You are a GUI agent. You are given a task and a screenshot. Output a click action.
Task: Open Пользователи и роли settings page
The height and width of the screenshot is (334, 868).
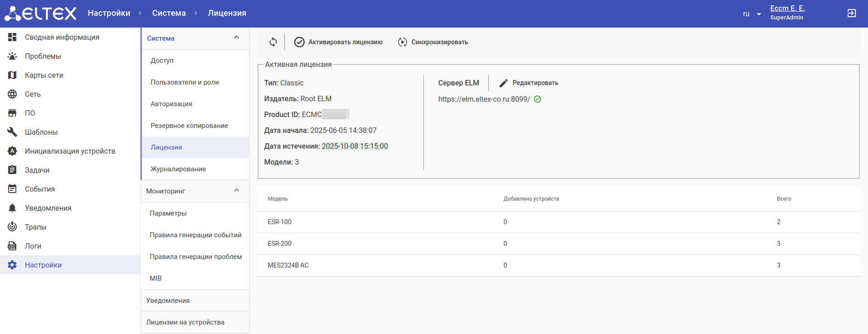(185, 82)
